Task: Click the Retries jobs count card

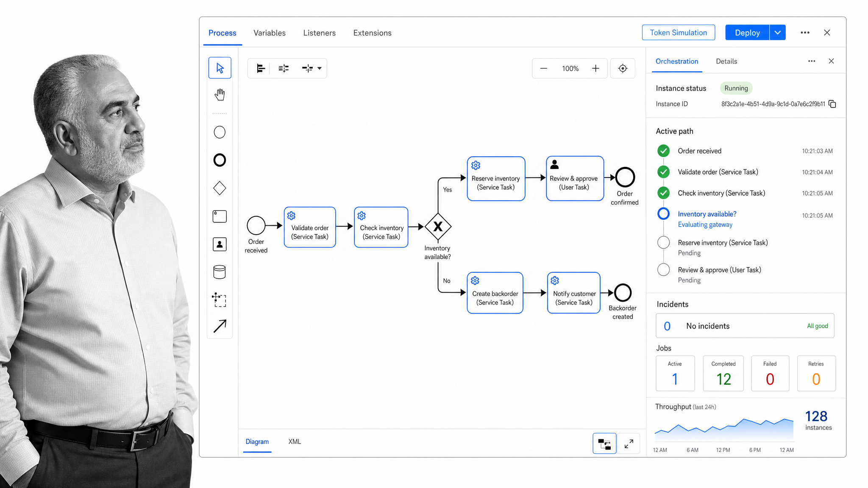Action: 816,373
